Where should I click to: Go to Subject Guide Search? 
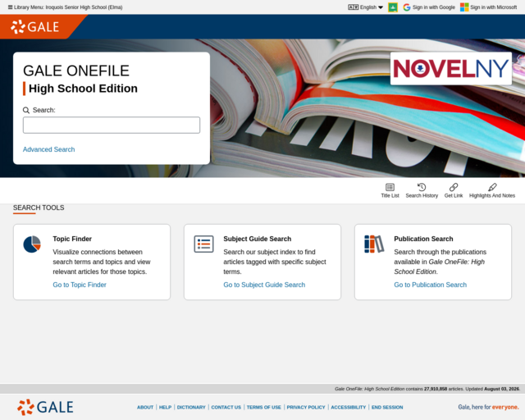coord(264,285)
